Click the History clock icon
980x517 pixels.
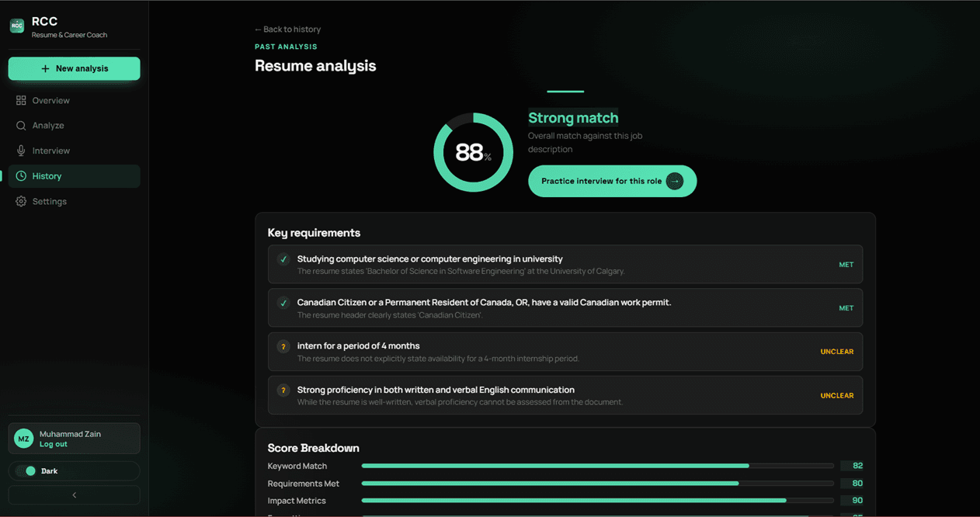21,176
